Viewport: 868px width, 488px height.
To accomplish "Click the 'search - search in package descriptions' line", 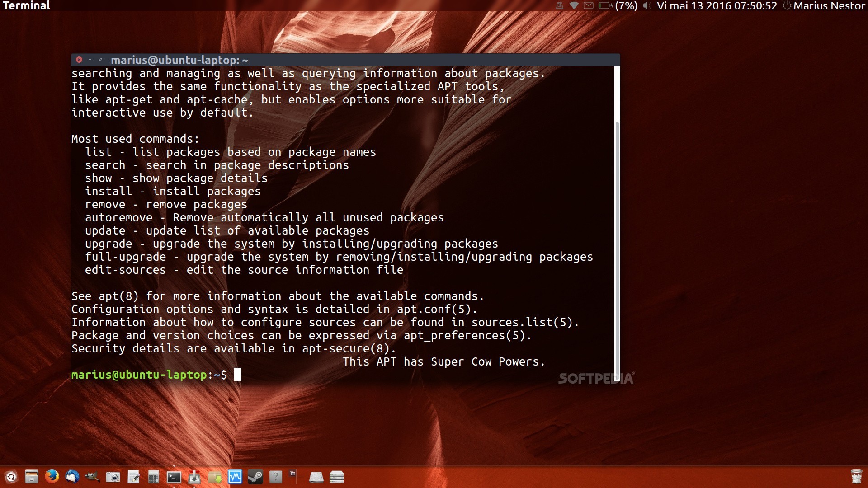I will (217, 165).
